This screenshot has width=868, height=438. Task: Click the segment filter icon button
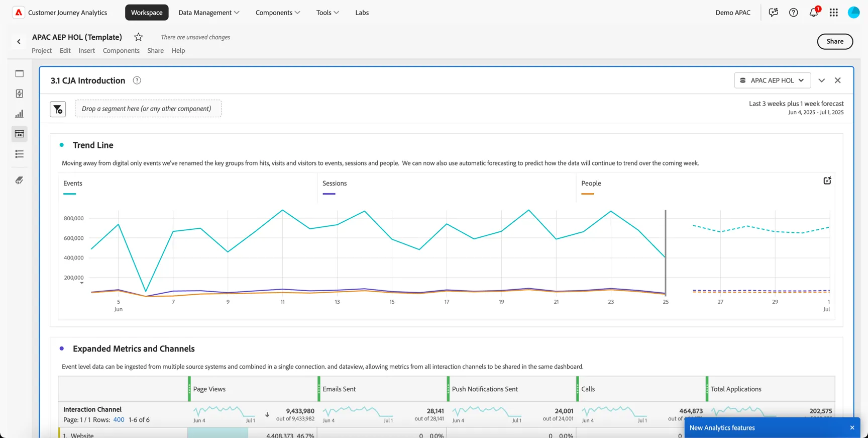58,109
